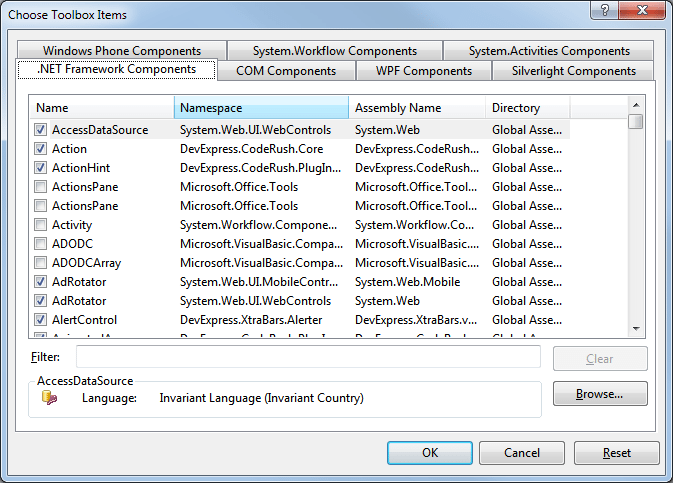673x483 pixels.
Task: Switch to Windows Phone Components tab
Action: [122, 51]
